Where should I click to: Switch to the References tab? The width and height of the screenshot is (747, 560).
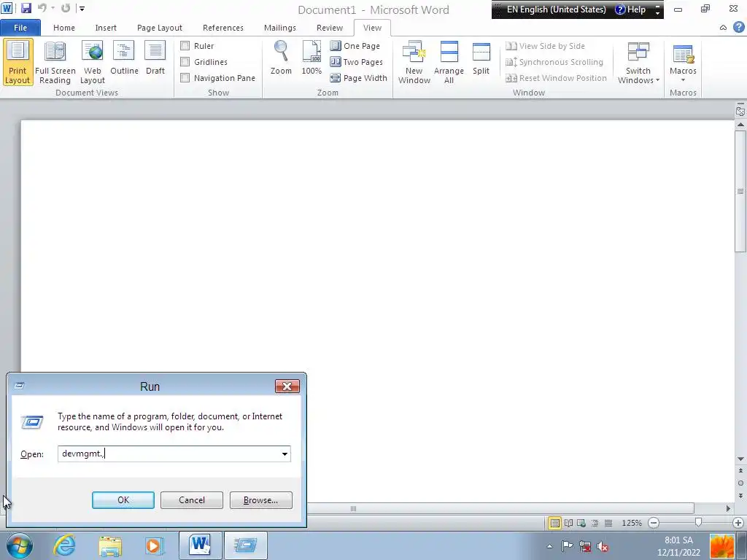[223, 28]
